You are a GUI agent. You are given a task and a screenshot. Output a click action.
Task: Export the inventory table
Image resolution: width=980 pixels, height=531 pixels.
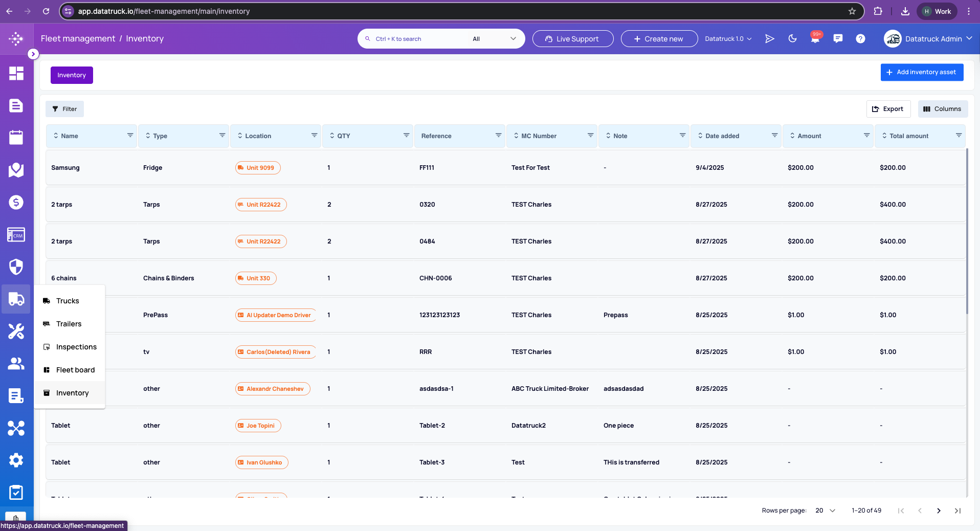coord(888,108)
